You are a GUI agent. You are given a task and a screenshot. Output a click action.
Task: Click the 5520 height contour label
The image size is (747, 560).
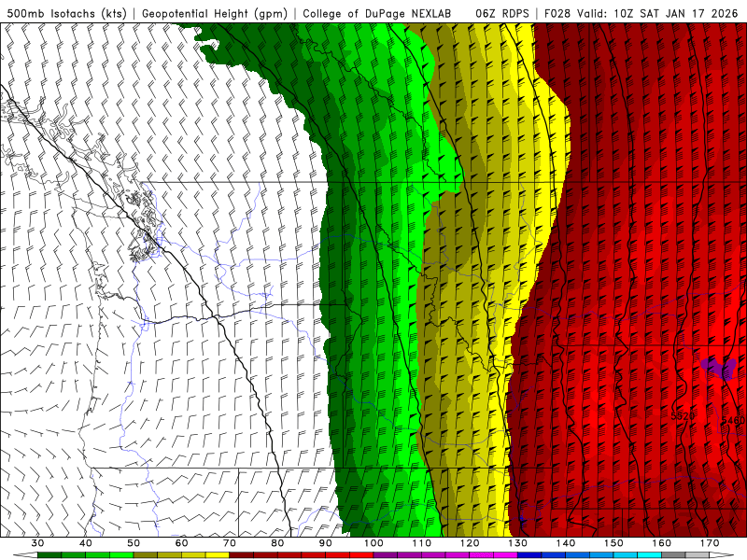click(x=683, y=416)
